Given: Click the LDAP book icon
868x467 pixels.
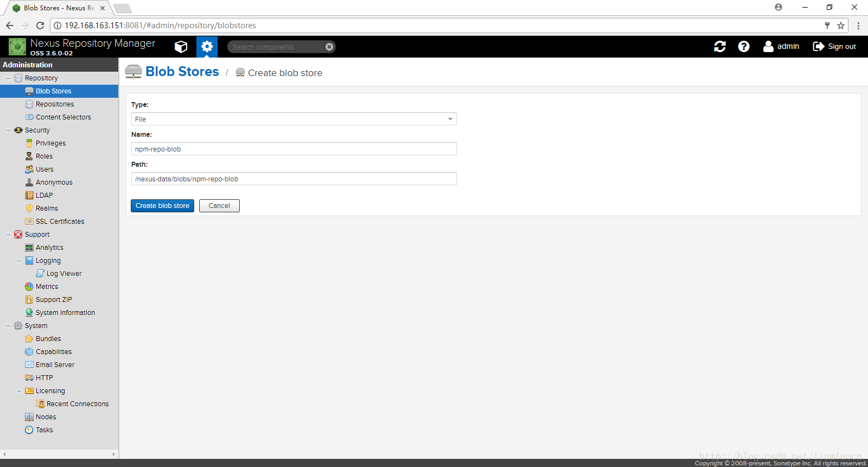Looking at the screenshot, I should [x=29, y=195].
